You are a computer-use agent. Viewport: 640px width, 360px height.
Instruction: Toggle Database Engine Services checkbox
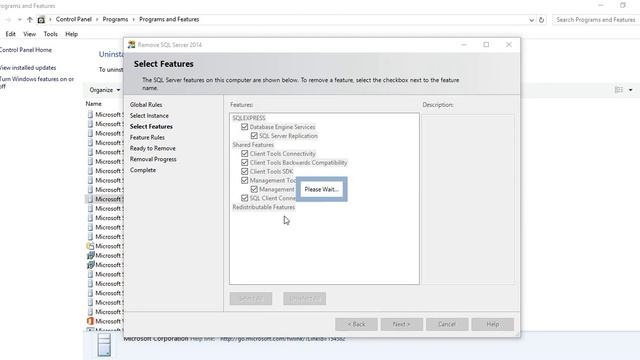(244, 127)
